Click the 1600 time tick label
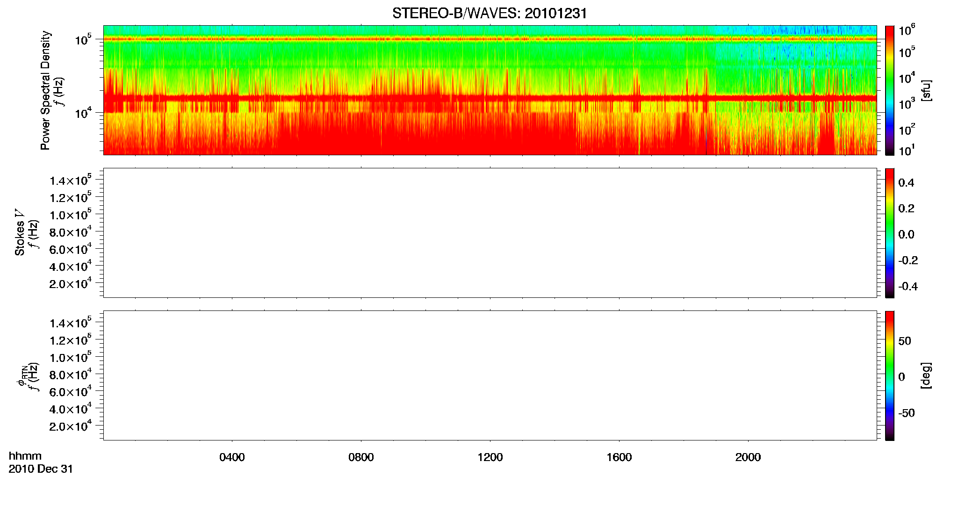Viewport: 980px width, 505px height. pyautogui.click(x=619, y=457)
